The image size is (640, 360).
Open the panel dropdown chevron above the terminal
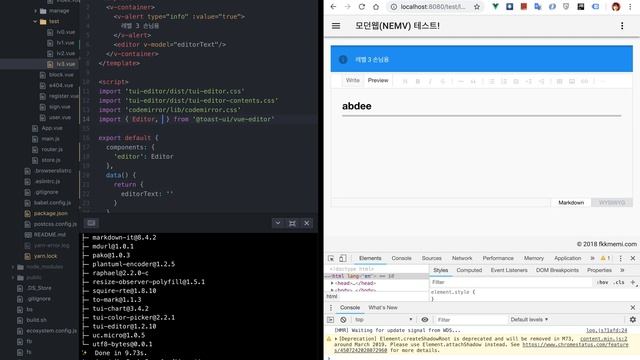[x=278, y=223]
